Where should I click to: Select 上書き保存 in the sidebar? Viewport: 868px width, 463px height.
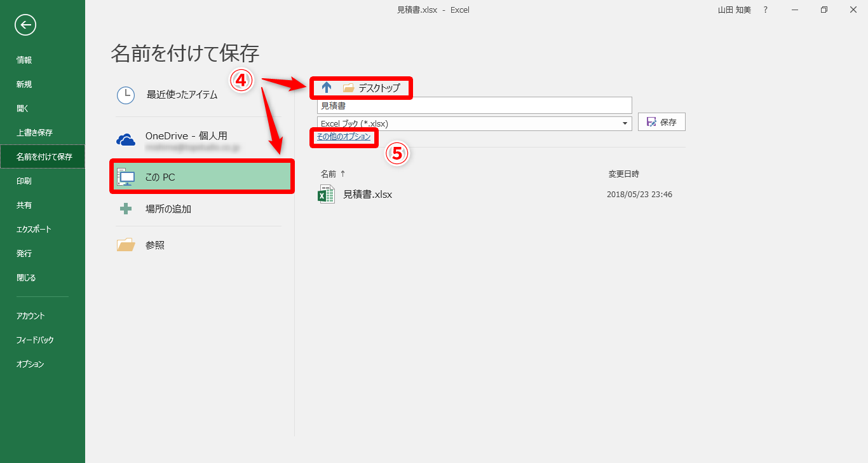point(34,132)
